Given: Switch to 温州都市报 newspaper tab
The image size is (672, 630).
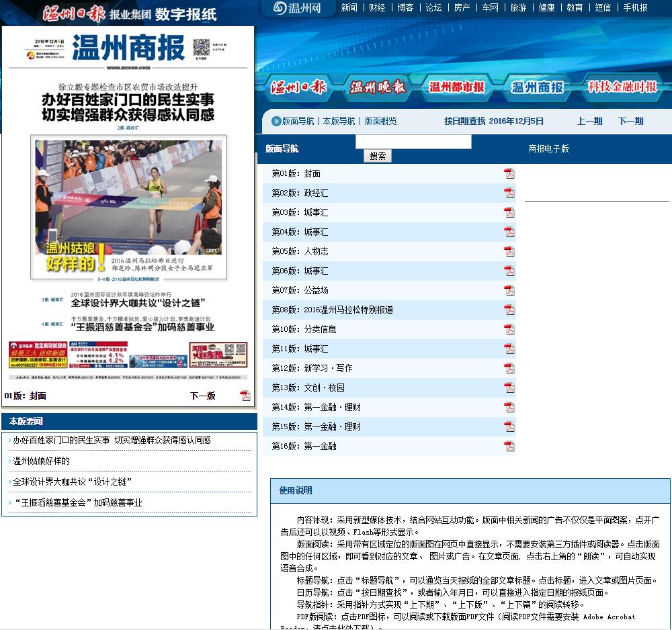Looking at the screenshot, I should click(457, 87).
